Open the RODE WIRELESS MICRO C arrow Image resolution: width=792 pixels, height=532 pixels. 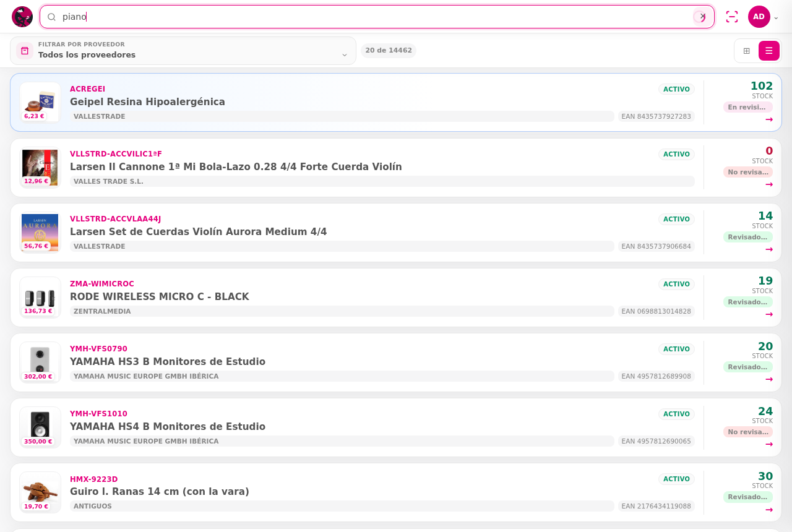(x=769, y=314)
